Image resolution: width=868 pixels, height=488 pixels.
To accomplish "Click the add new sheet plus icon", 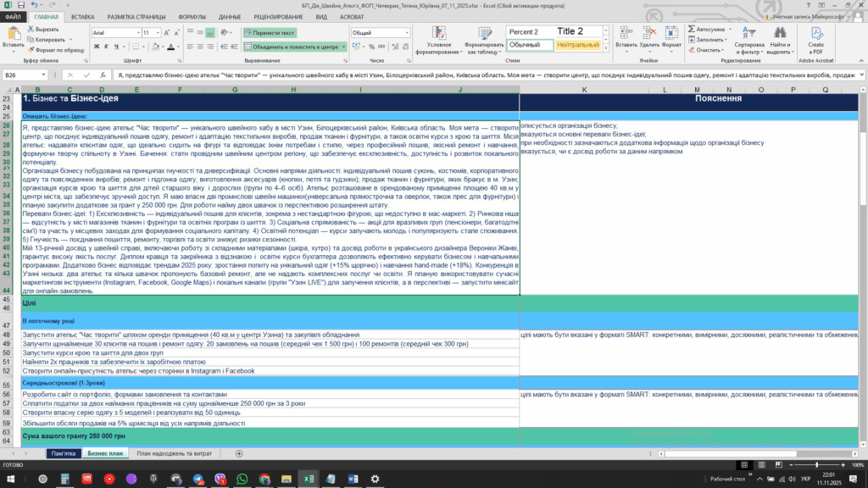I will tap(239, 454).
